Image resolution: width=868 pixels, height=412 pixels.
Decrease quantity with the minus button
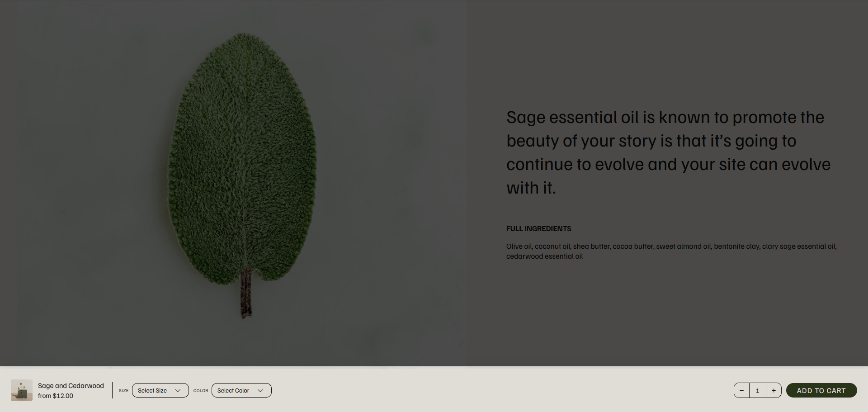(x=741, y=390)
